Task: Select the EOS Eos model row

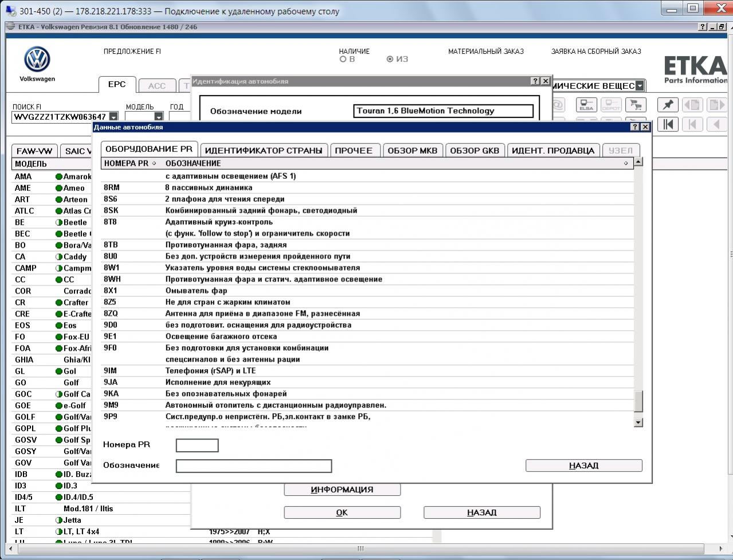Action: click(x=52, y=326)
